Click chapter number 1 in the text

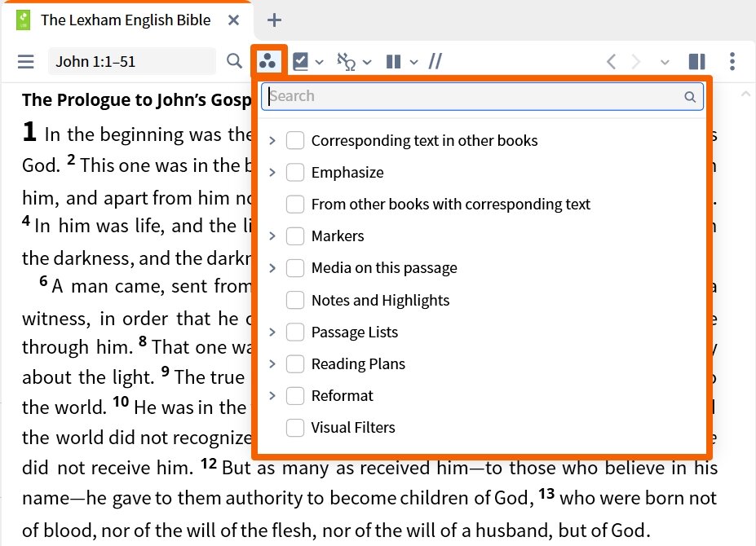pyautogui.click(x=29, y=132)
